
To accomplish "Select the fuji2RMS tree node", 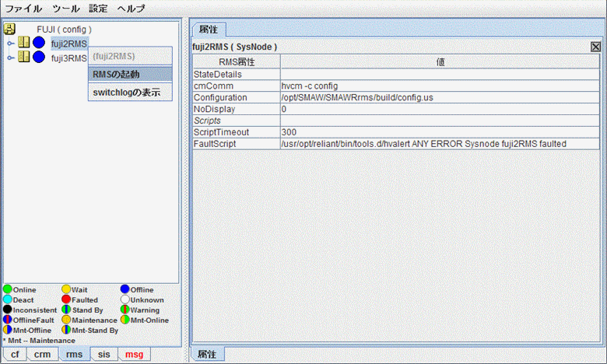I will coord(69,44).
